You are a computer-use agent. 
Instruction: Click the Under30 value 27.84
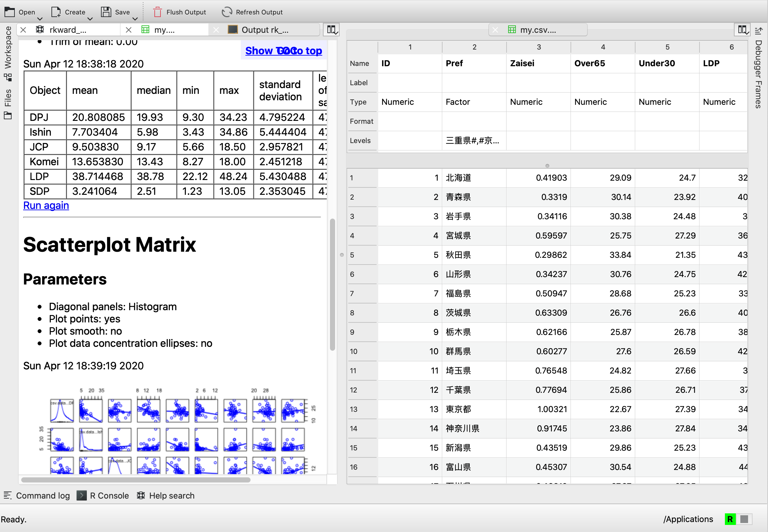[x=667, y=428]
